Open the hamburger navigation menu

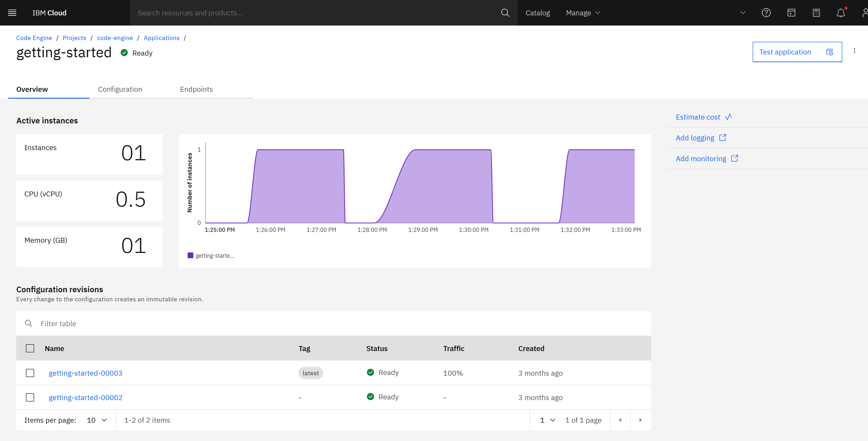pyautogui.click(x=12, y=13)
